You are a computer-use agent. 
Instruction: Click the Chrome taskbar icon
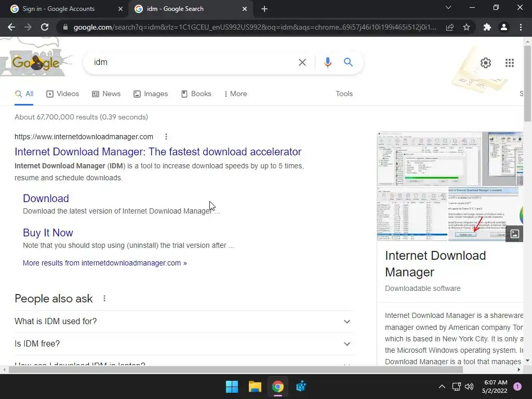(277, 387)
